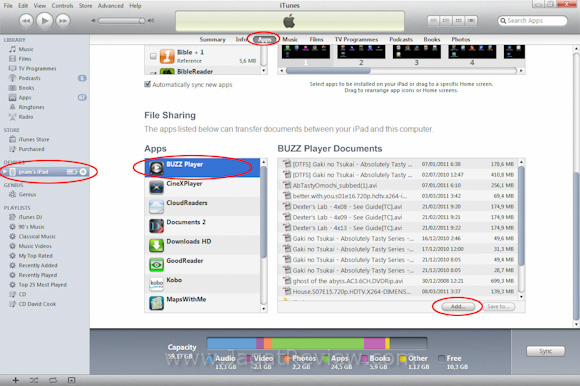Screen dimensions: 580x386
Task: Open the Help menu
Action: (135, 6)
